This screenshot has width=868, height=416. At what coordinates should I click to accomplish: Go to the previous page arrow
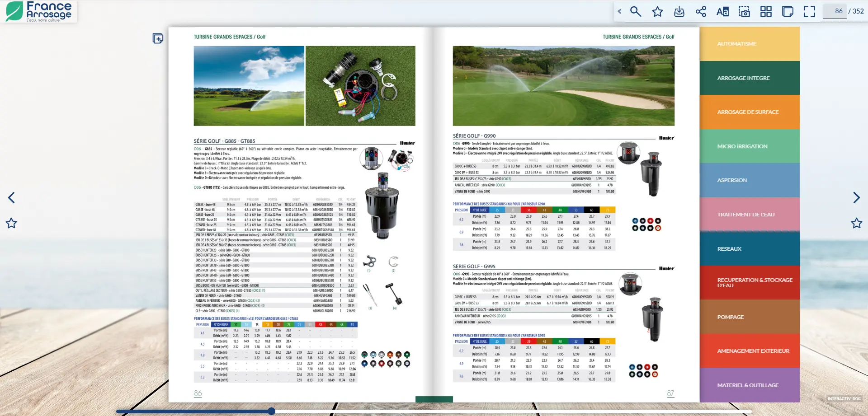click(11, 197)
